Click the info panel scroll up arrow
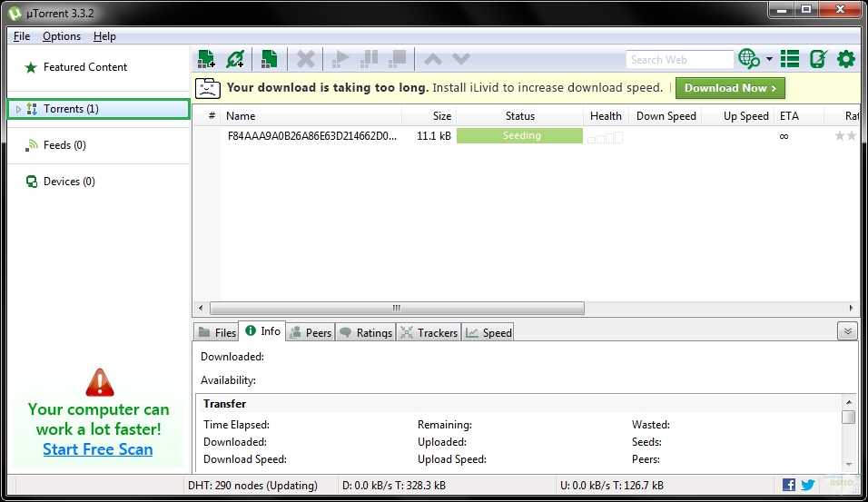 pos(849,402)
